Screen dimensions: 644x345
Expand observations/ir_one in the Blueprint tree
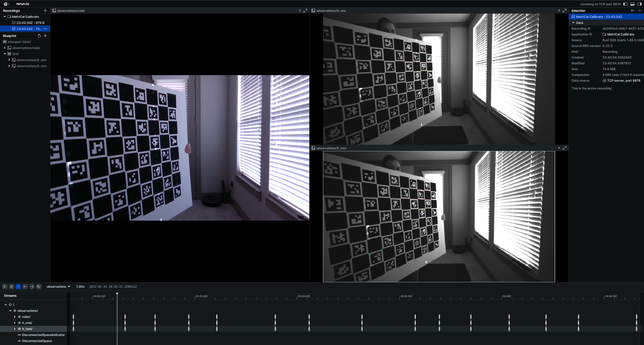[x=9, y=60]
